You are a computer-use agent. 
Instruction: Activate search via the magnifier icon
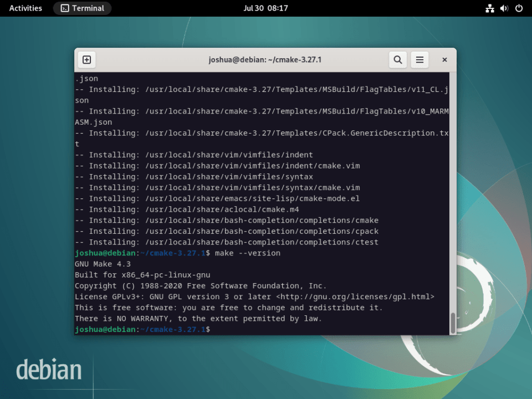[398, 59]
